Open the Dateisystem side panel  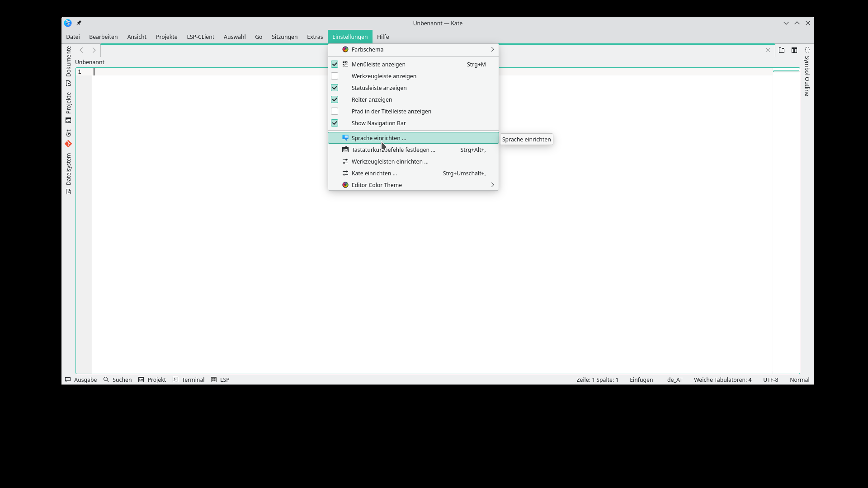tap(68, 174)
